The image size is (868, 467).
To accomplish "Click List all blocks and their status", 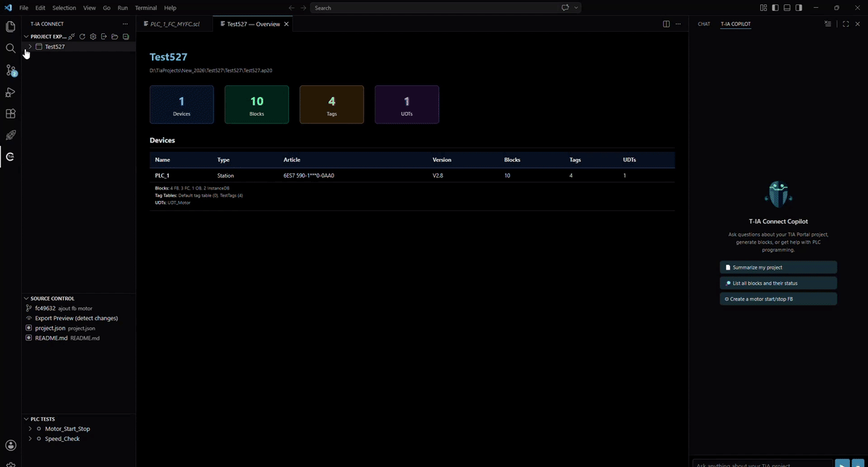I will pyautogui.click(x=778, y=283).
